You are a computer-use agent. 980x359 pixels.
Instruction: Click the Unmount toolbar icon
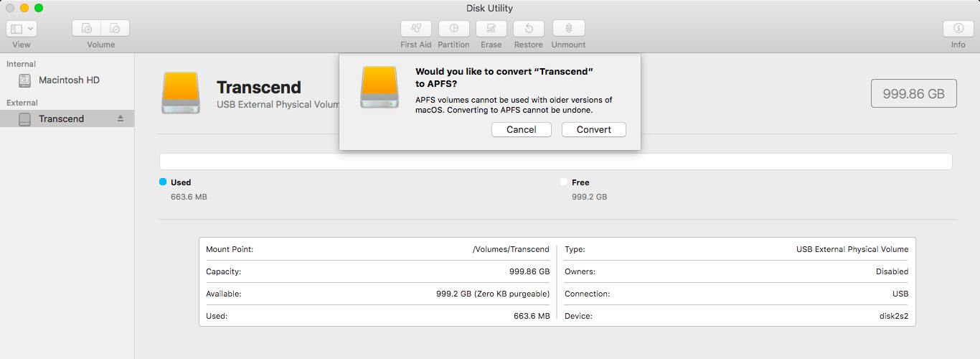point(569,29)
